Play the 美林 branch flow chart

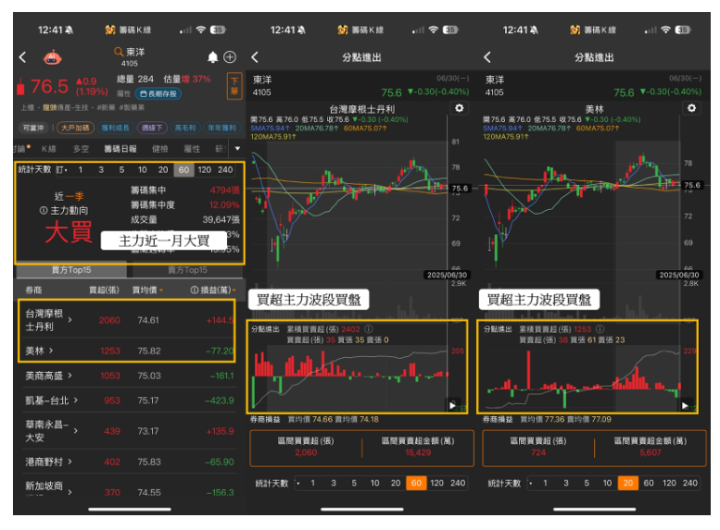click(x=685, y=405)
